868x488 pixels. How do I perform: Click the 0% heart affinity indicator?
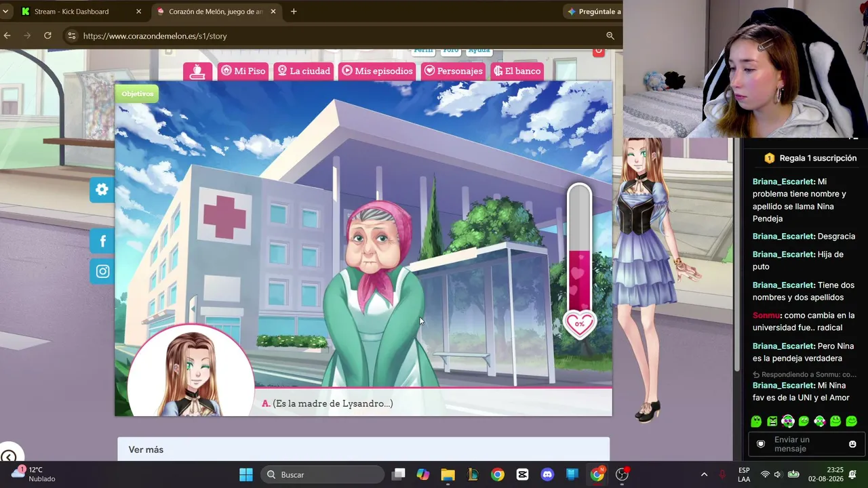pyautogui.click(x=579, y=324)
